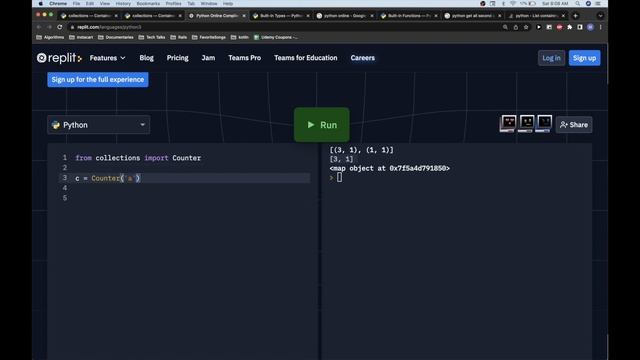Image resolution: width=640 pixels, height=360 pixels.
Task: Open the Udemy Coupons bookmark
Action: (276, 37)
